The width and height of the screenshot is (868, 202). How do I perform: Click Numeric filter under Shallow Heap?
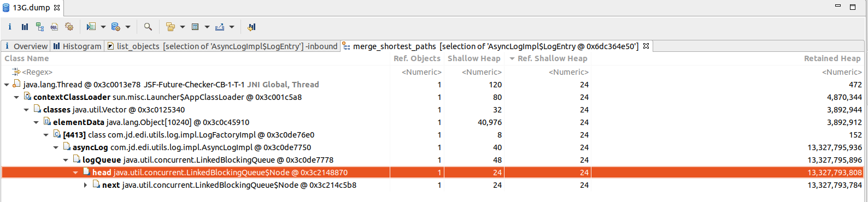pyautogui.click(x=482, y=72)
